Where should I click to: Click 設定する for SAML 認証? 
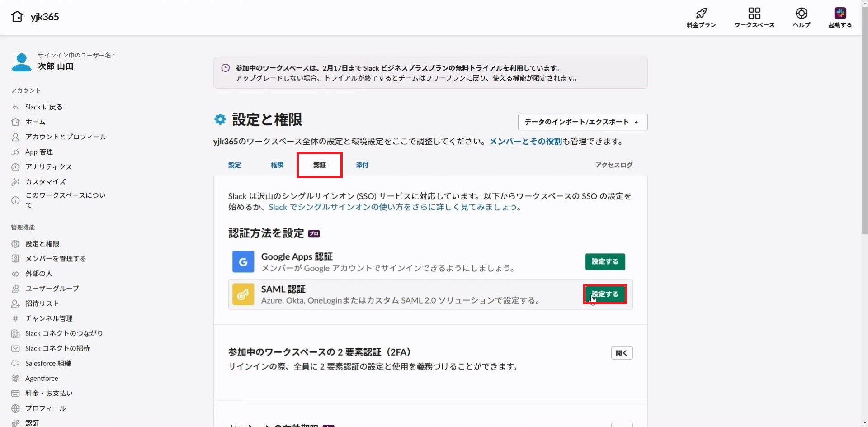tap(605, 294)
